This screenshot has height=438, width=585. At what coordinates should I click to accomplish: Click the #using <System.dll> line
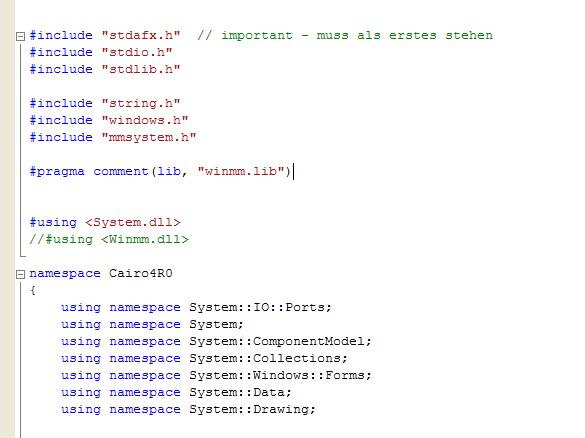coord(105,223)
